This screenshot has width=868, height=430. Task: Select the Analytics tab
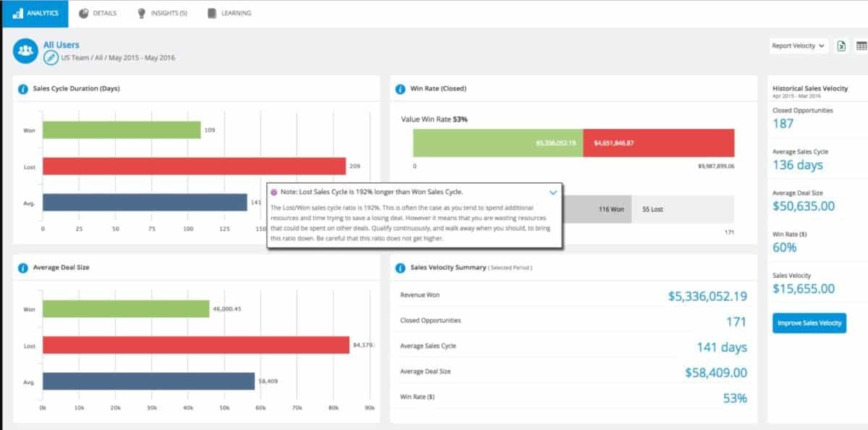pos(35,13)
